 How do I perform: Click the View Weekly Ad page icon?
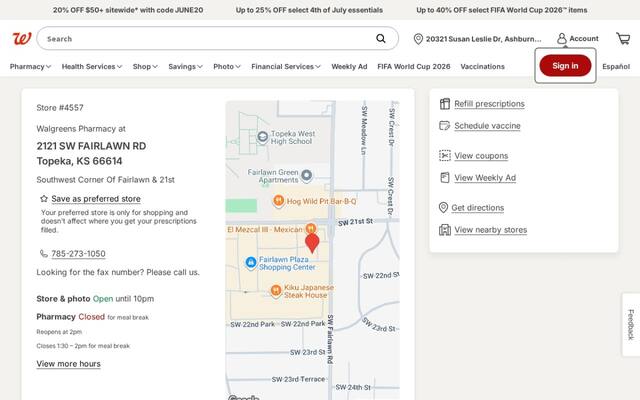pyautogui.click(x=444, y=178)
